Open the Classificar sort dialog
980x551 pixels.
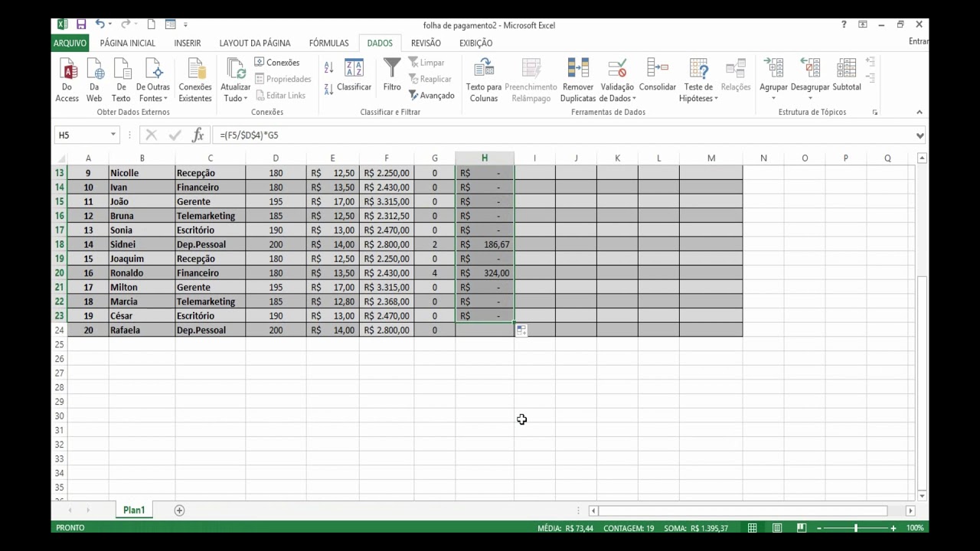[x=354, y=75]
